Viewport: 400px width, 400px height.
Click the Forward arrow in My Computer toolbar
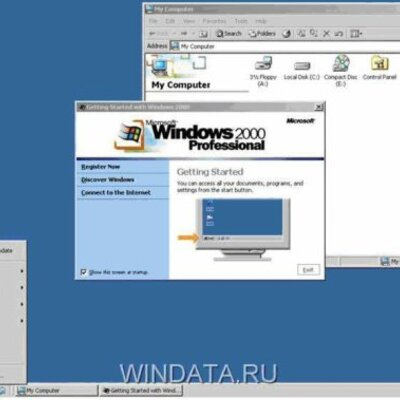pos(184,34)
